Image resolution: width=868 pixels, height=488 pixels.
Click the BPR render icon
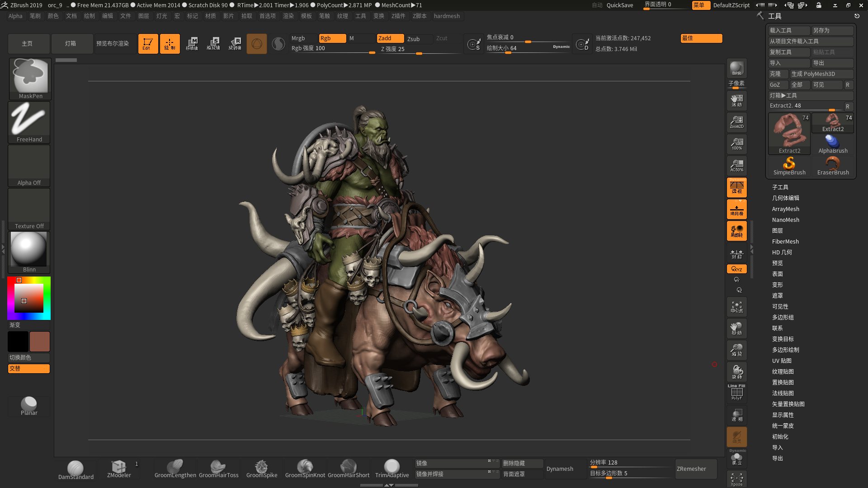[x=736, y=68]
